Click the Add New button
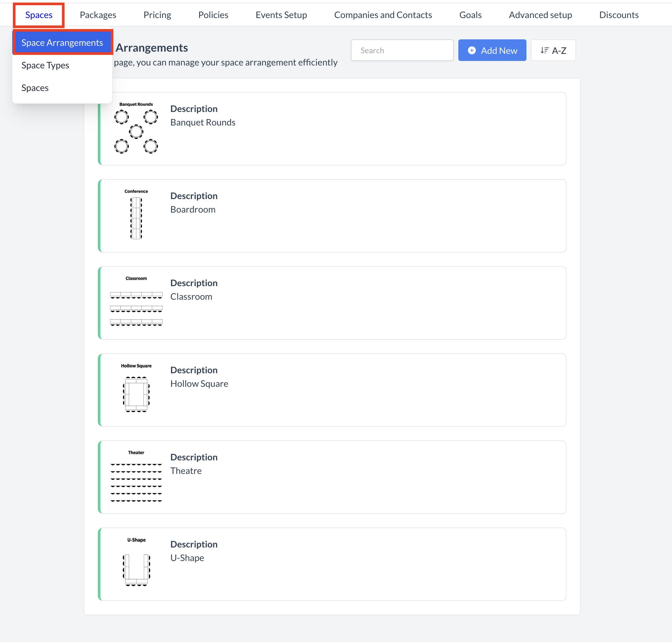 click(492, 50)
